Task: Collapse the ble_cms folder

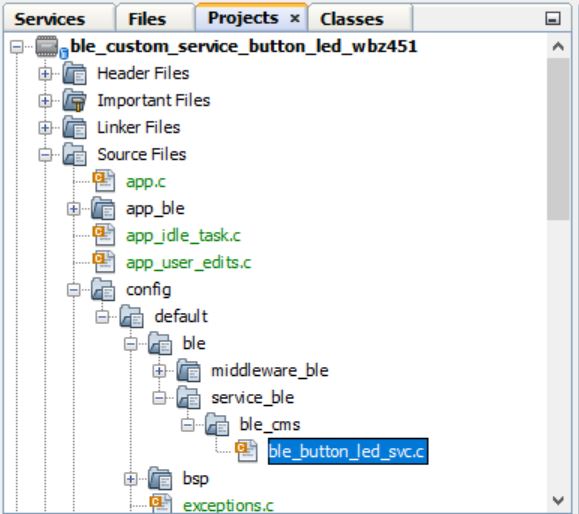Action: (x=188, y=425)
